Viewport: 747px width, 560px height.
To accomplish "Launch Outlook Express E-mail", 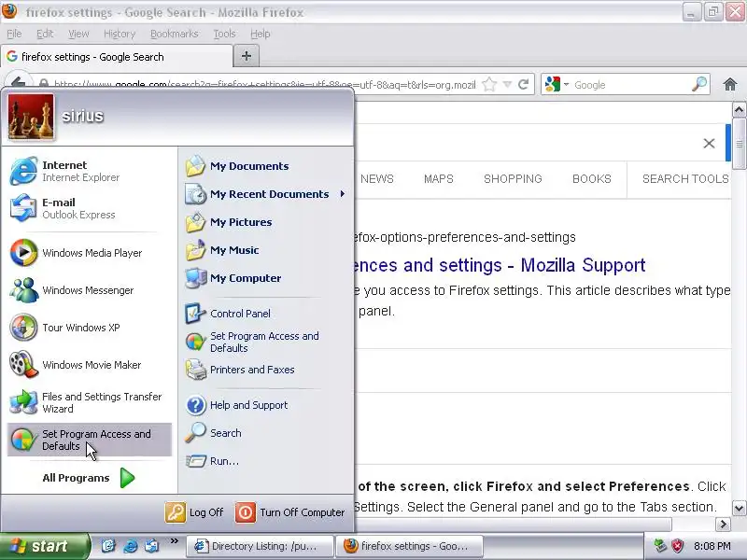I will click(89, 208).
